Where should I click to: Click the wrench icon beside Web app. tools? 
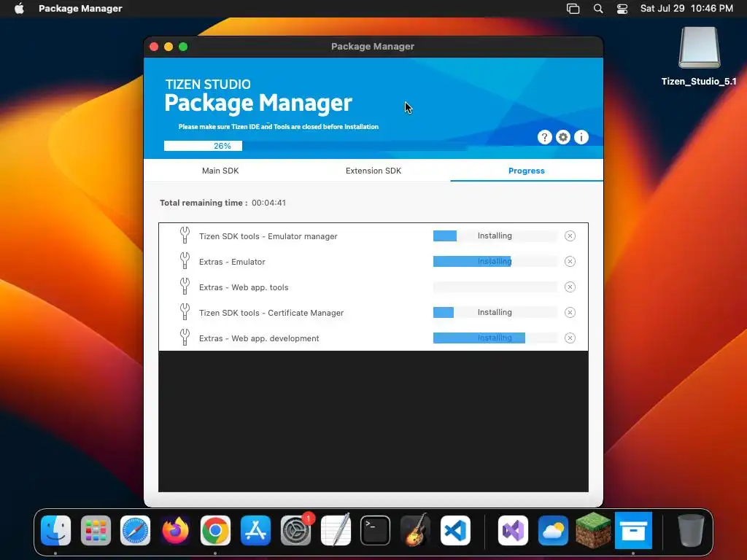[x=185, y=286]
